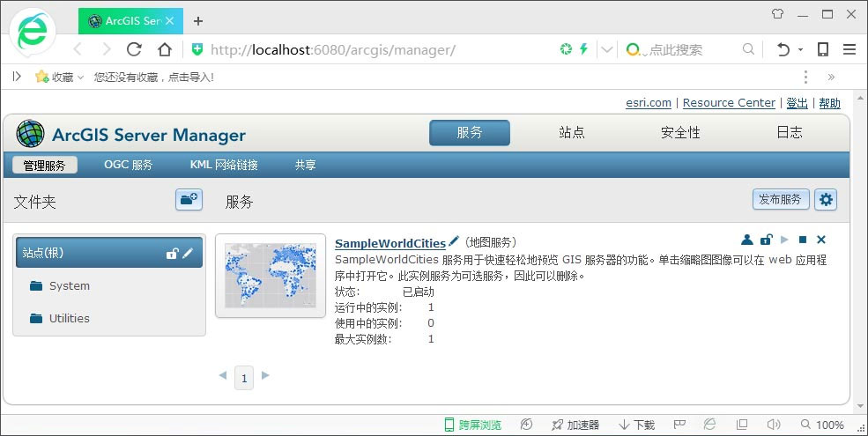Image resolution: width=868 pixels, height=436 pixels.
Task: Click the new folder icon beside 文件夹
Action: pos(189,200)
